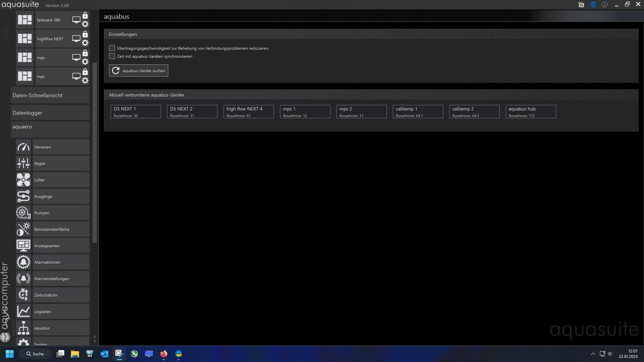Click the sidebar vertical scrollbar thumb
Image resolution: width=644 pixels, height=362 pixels.
95,153
